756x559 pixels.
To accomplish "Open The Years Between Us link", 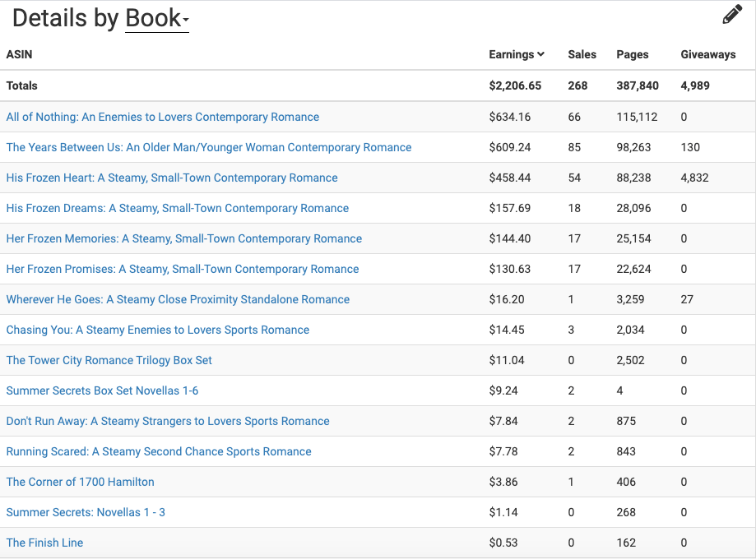I will point(208,147).
